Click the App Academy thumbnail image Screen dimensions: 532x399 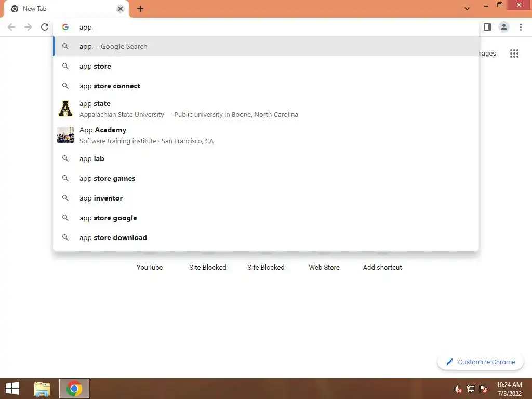tap(65, 135)
